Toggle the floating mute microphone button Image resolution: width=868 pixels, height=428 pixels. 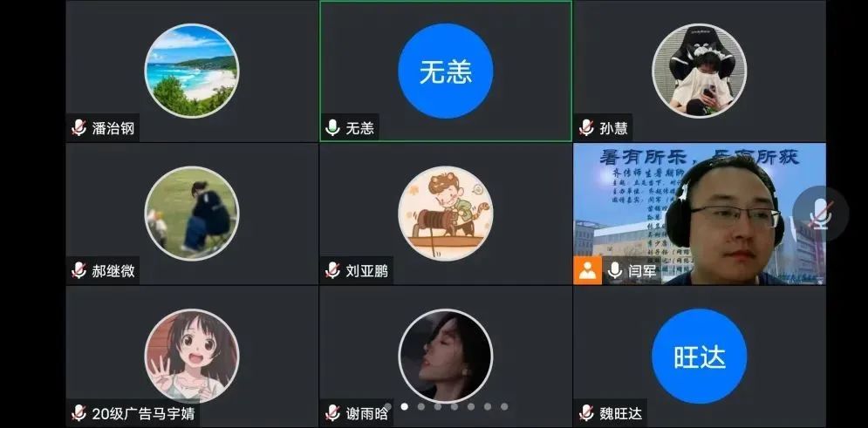[820, 214]
